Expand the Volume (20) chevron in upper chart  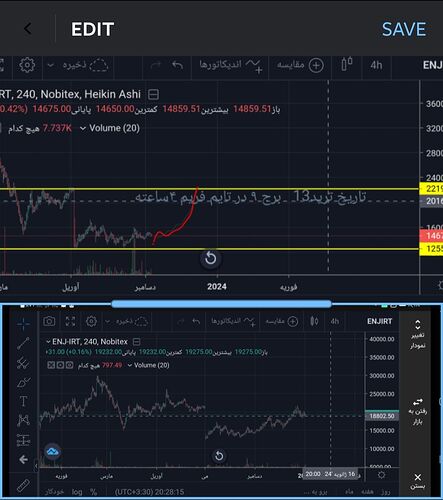pyautogui.click(x=83, y=128)
